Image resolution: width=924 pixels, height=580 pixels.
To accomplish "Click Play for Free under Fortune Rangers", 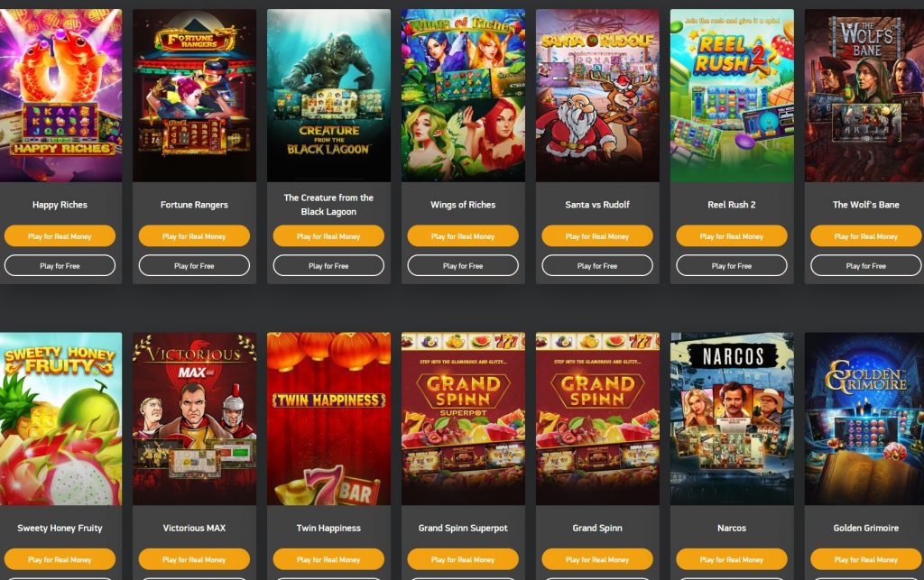I will coord(195,265).
